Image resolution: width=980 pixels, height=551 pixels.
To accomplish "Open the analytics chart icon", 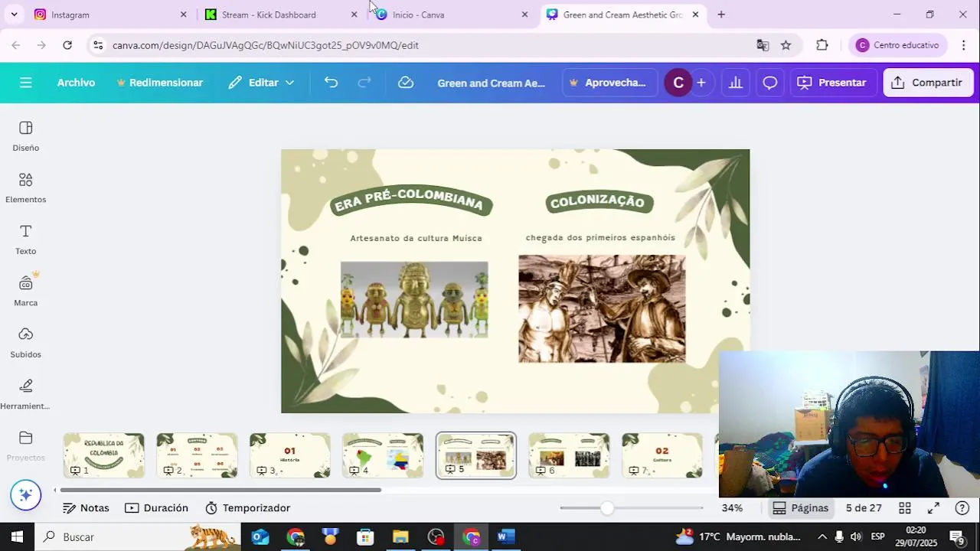I will tap(736, 83).
